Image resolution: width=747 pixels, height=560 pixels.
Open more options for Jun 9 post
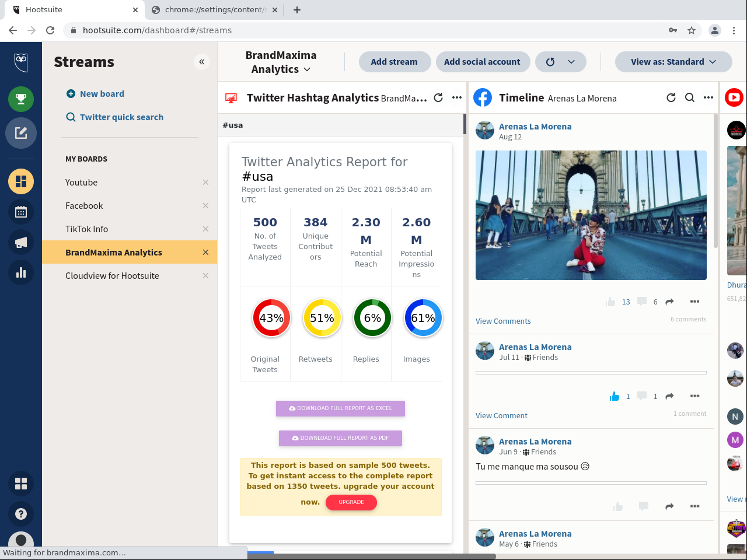694,506
